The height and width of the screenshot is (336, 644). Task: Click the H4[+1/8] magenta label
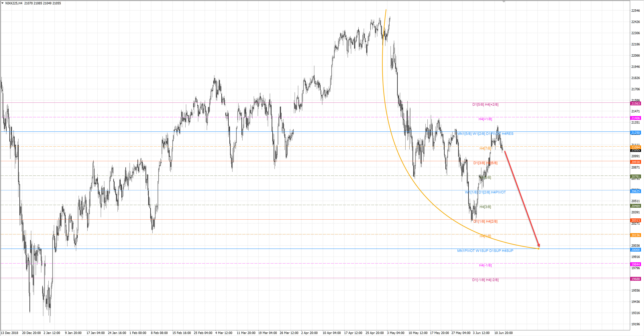click(x=485, y=119)
